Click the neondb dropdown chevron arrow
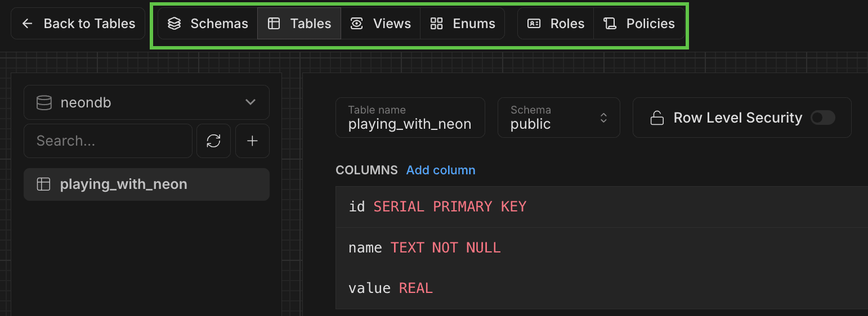The height and width of the screenshot is (316, 868). click(250, 102)
